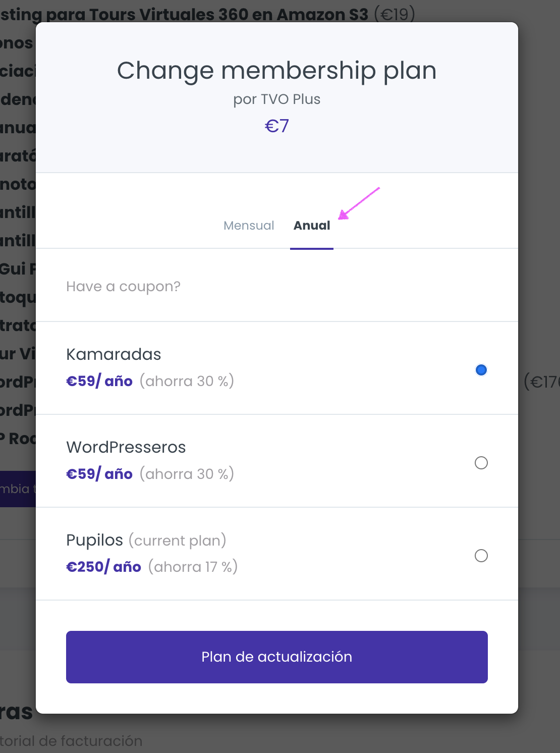Select the Pupilos current plan radio button
Screen dimensions: 560x753
(x=481, y=556)
